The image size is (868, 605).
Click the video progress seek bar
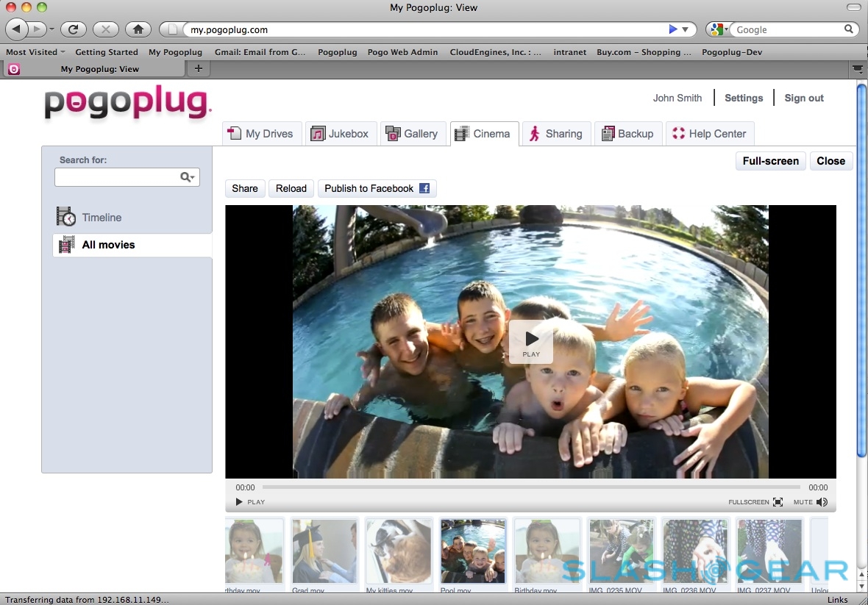(530, 487)
